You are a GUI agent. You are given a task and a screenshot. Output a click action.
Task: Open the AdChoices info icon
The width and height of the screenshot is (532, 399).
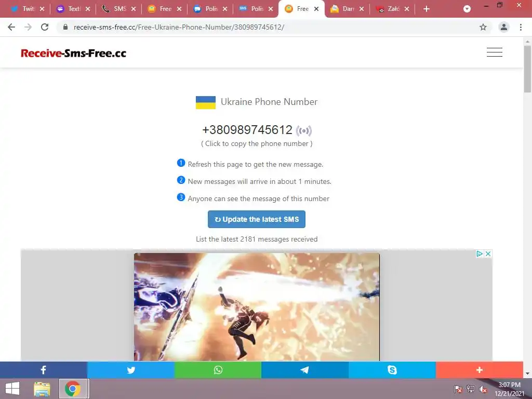coord(480,254)
